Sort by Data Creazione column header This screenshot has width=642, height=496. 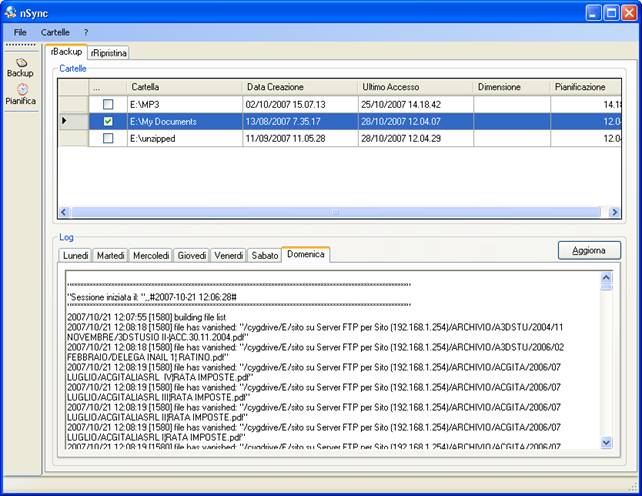pyautogui.click(x=300, y=87)
